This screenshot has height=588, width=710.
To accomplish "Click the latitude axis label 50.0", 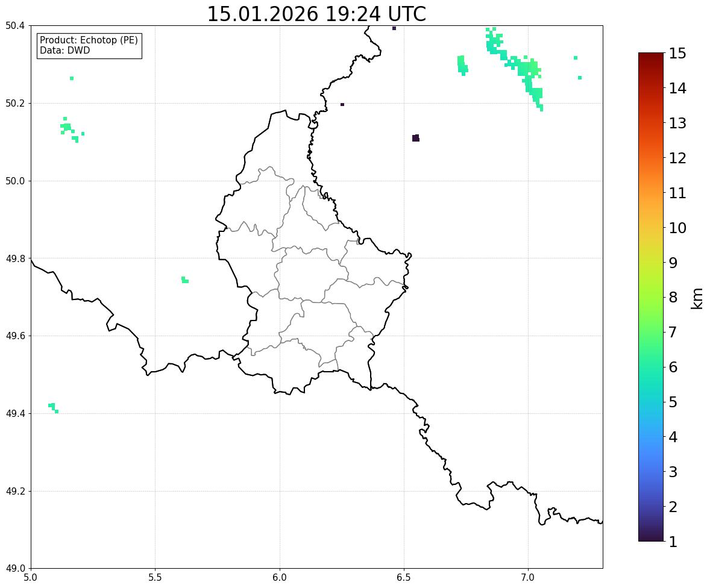I will coord(16,181).
